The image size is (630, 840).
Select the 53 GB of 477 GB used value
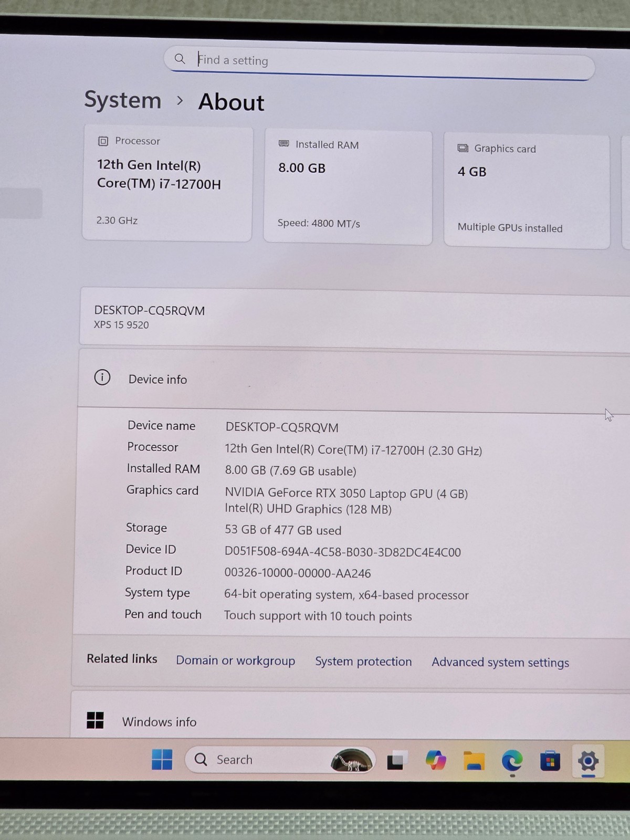[x=283, y=530]
